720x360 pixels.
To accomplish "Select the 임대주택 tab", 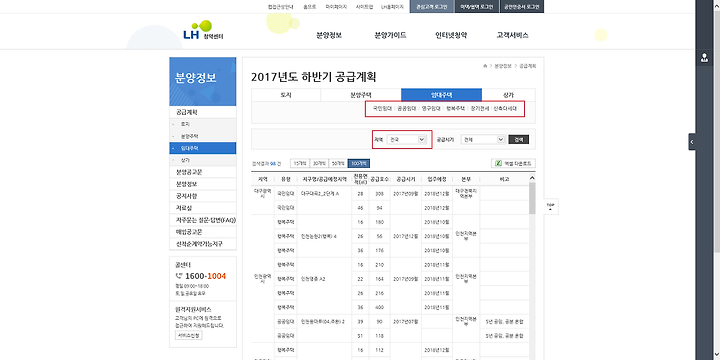I will (441, 95).
